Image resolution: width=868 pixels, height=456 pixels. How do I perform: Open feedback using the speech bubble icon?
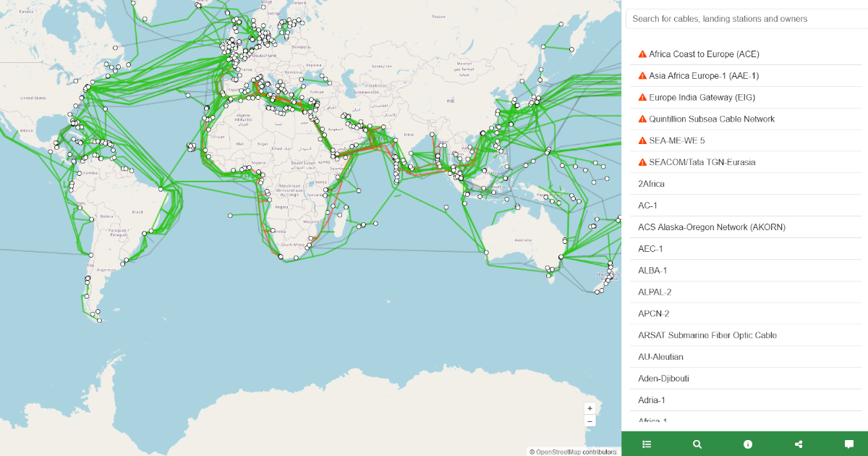pos(848,444)
